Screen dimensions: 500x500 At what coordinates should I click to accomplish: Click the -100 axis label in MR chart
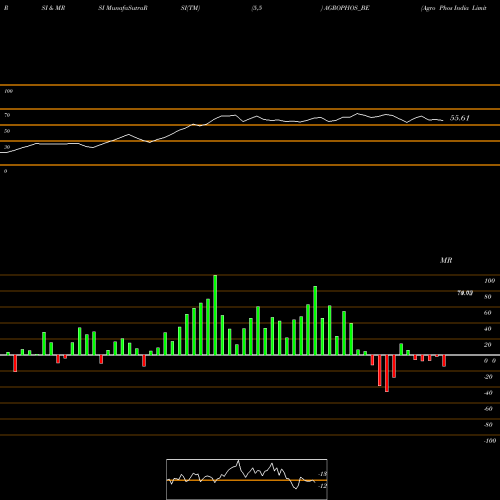490,441
